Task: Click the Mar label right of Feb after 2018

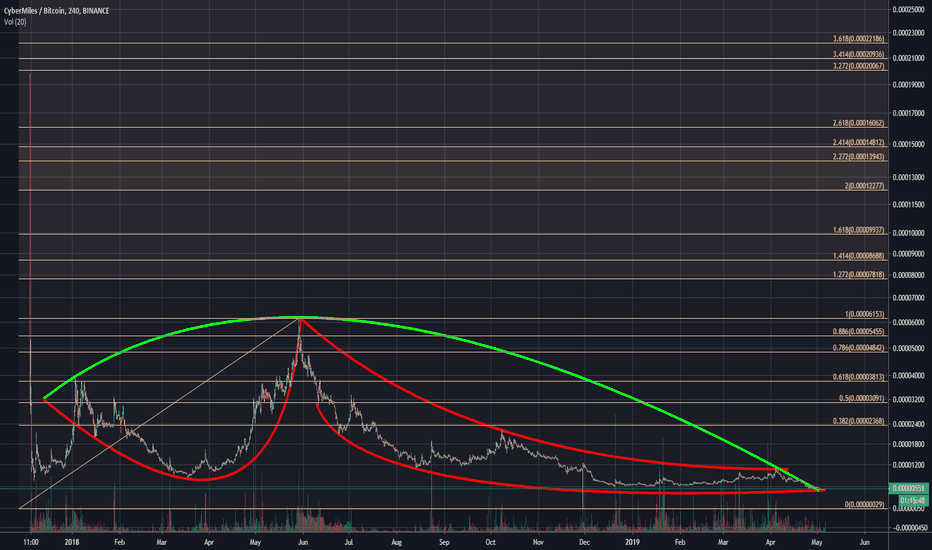Action: 162,542
